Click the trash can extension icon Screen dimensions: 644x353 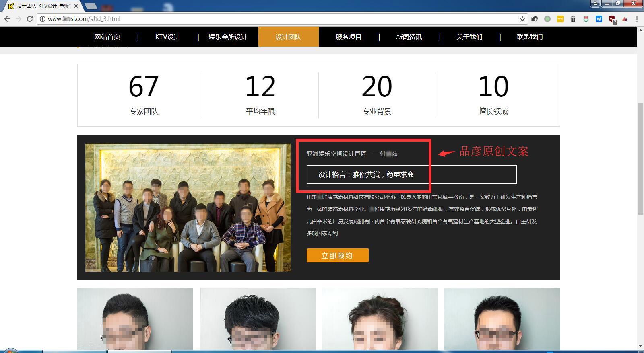coord(573,19)
